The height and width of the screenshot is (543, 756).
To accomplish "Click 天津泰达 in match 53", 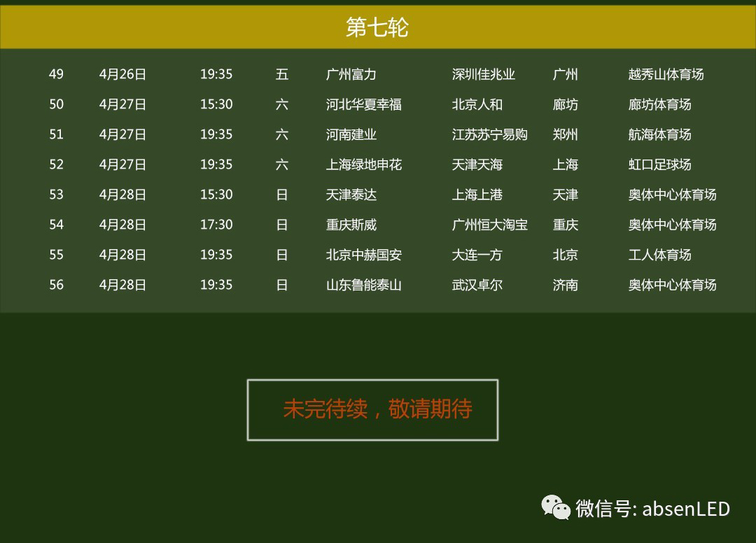I will [351, 195].
